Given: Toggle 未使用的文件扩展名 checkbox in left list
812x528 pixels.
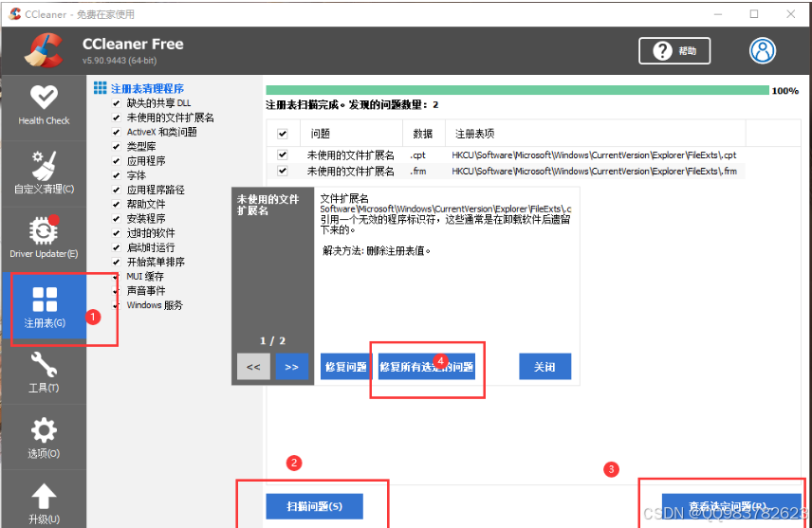Looking at the screenshot, I should click(x=116, y=118).
